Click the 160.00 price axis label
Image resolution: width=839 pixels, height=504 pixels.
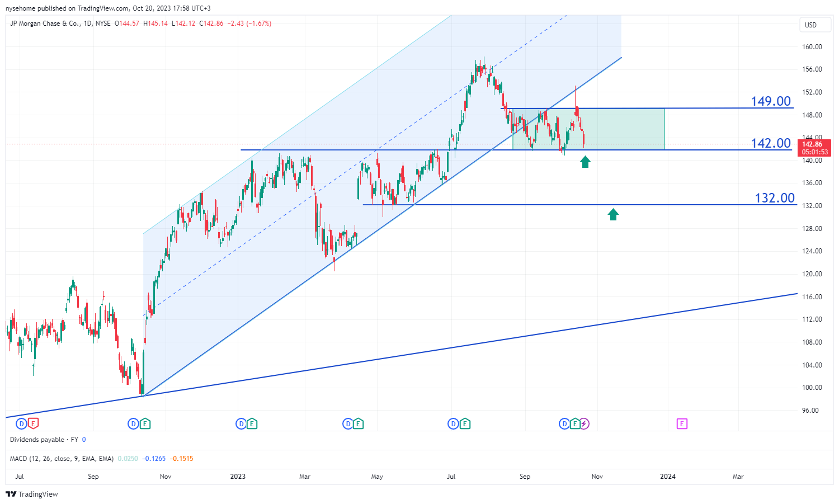[x=812, y=47]
